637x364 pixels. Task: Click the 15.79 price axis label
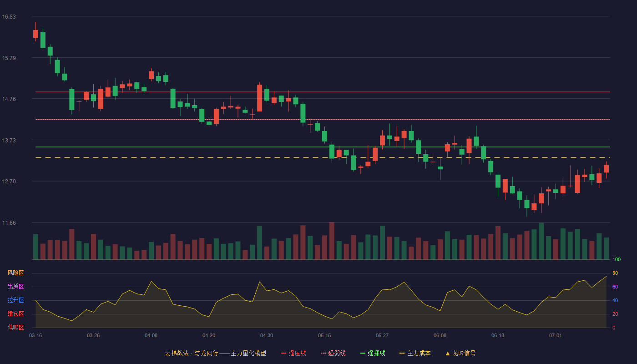(x=9, y=58)
